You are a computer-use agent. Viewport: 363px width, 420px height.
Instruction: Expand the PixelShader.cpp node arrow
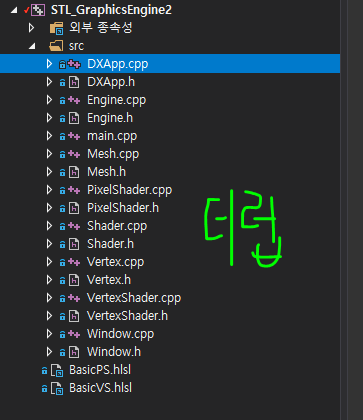(x=49, y=190)
